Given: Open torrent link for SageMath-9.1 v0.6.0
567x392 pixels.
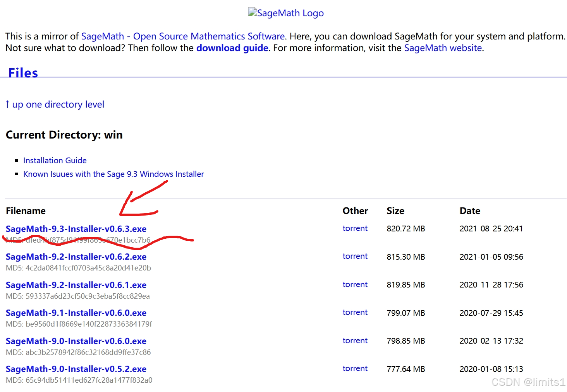Looking at the screenshot, I should point(355,312).
